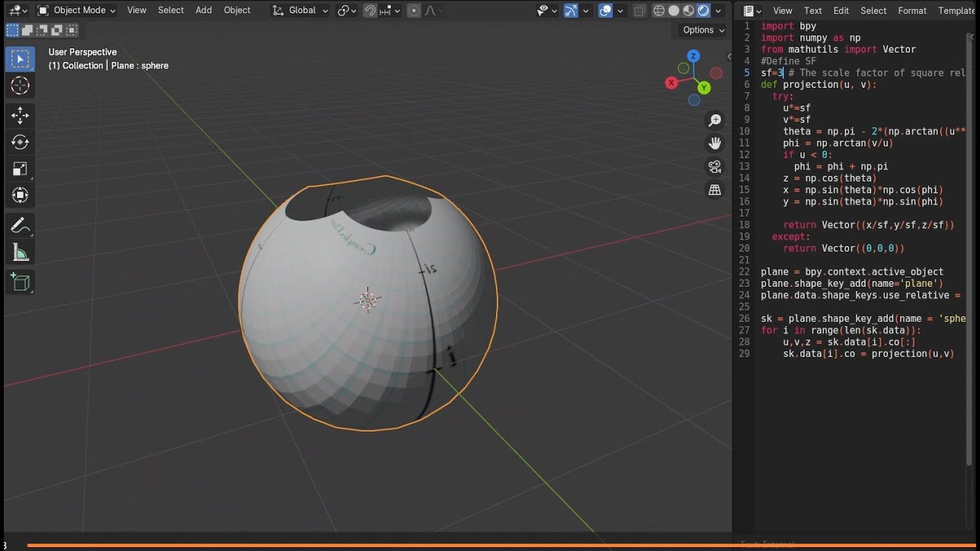Click the zoom magnifier navigation icon
Viewport: 980px width, 551px height.
pyautogui.click(x=715, y=120)
